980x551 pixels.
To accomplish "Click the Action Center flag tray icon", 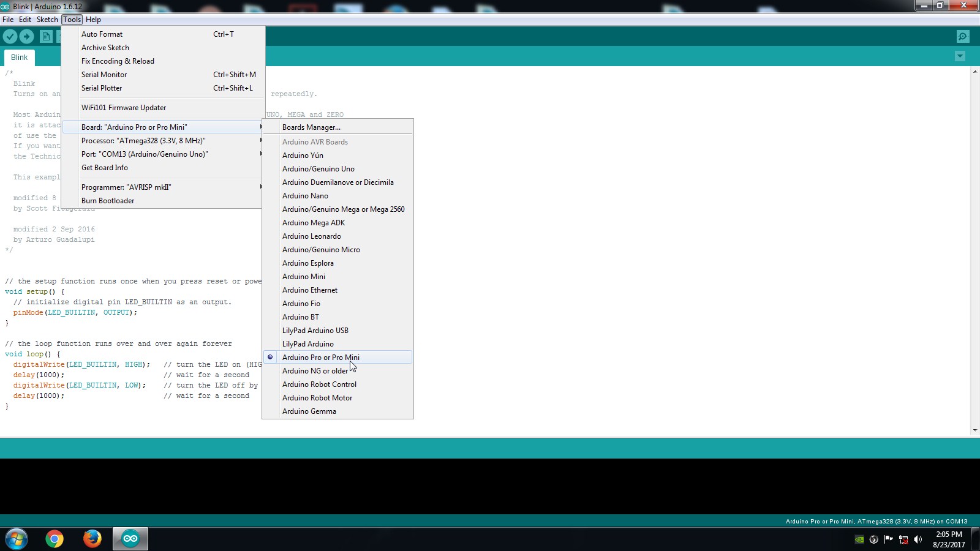I will click(888, 539).
